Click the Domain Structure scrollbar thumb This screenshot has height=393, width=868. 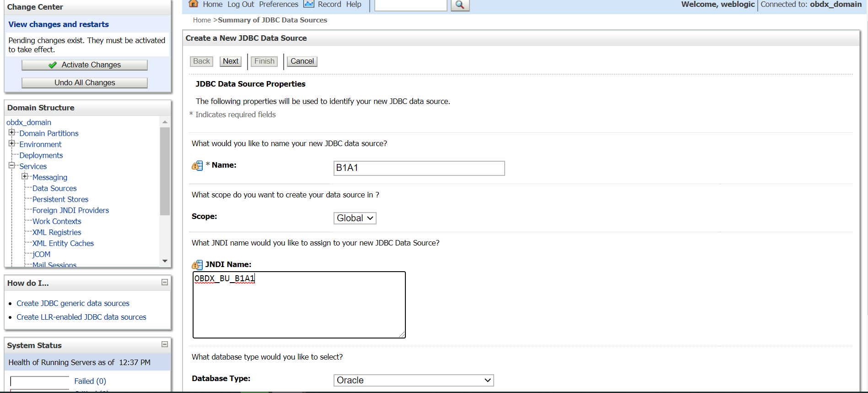(165, 171)
